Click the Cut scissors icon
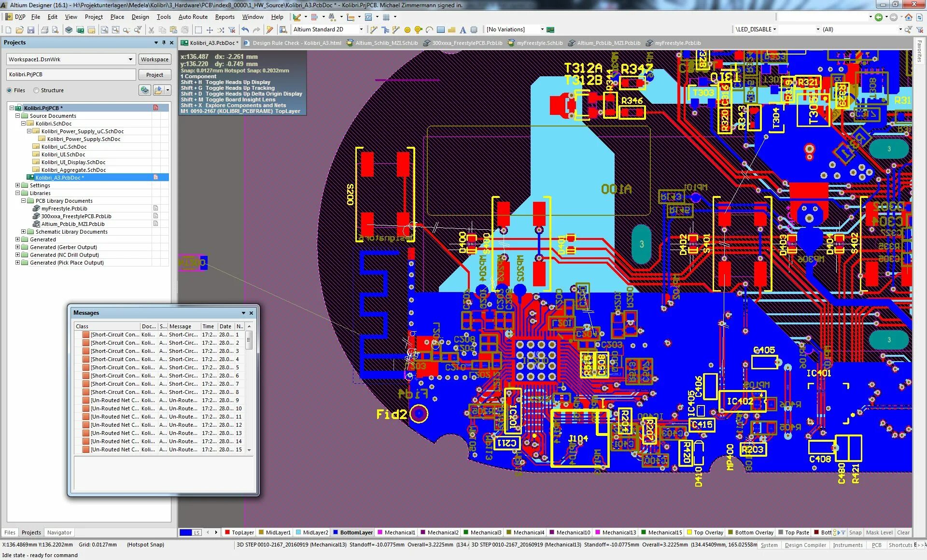Screen dimensions: 927x560 click(x=151, y=30)
